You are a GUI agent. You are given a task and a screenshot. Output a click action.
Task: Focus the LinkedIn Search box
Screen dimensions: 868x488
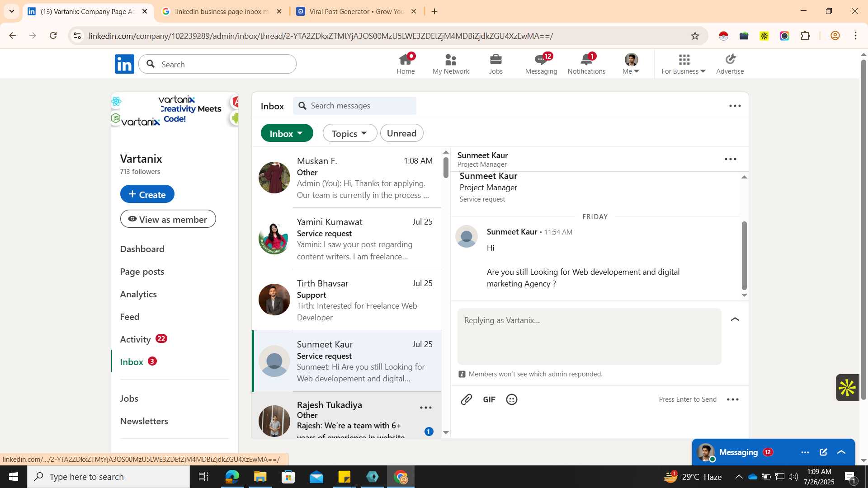click(217, 64)
